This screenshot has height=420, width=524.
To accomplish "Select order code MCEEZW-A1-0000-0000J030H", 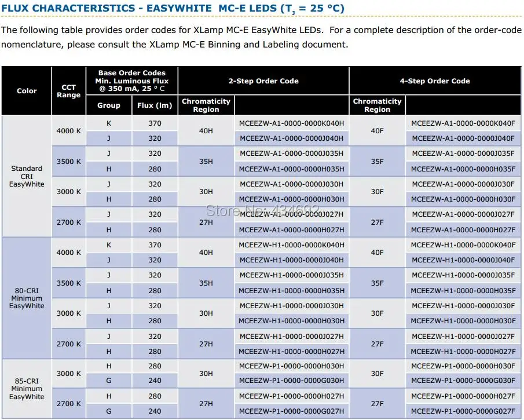I will 291,184.
